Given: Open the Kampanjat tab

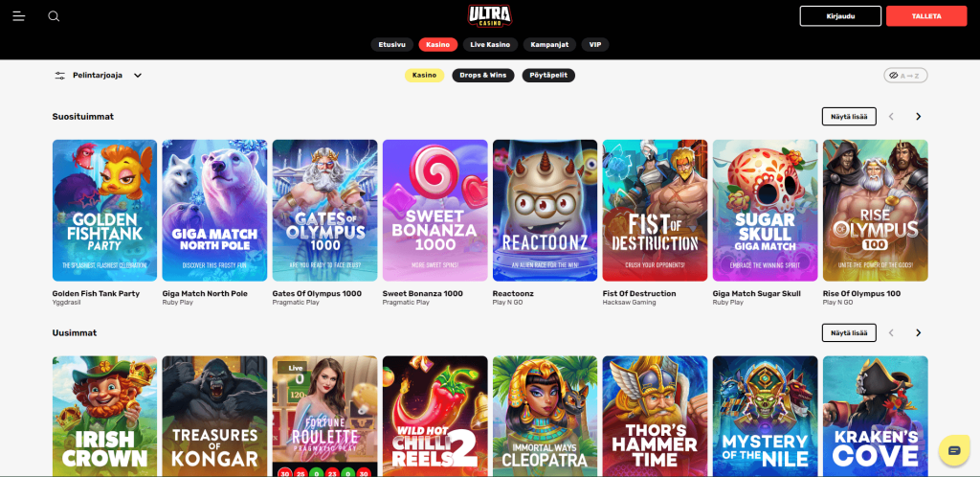Looking at the screenshot, I should (x=549, y=44).
